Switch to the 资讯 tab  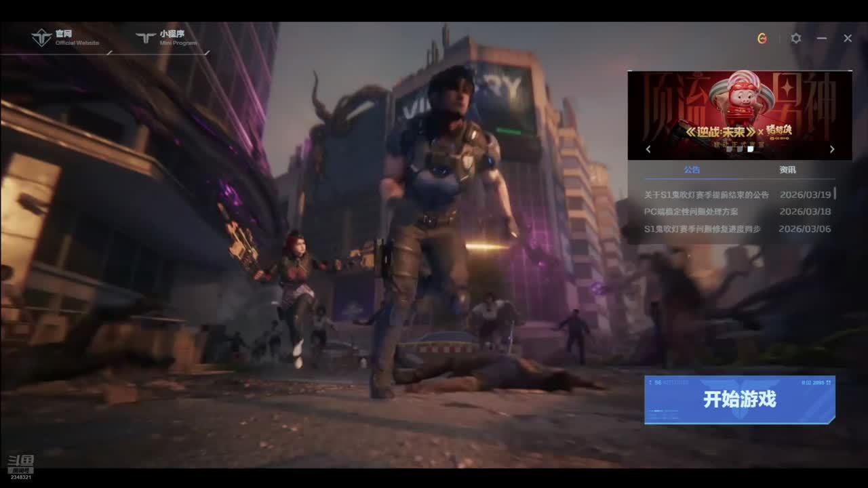click(787, 170)
